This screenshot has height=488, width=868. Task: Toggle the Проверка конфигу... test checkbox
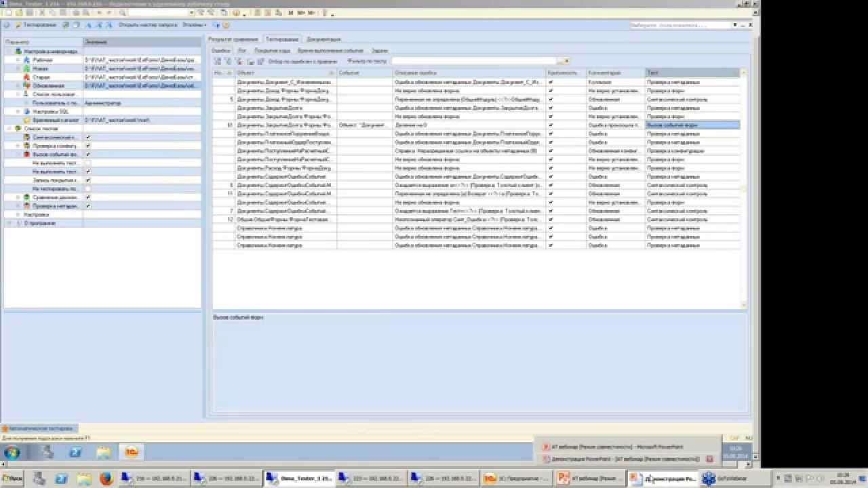click(88, 146)
